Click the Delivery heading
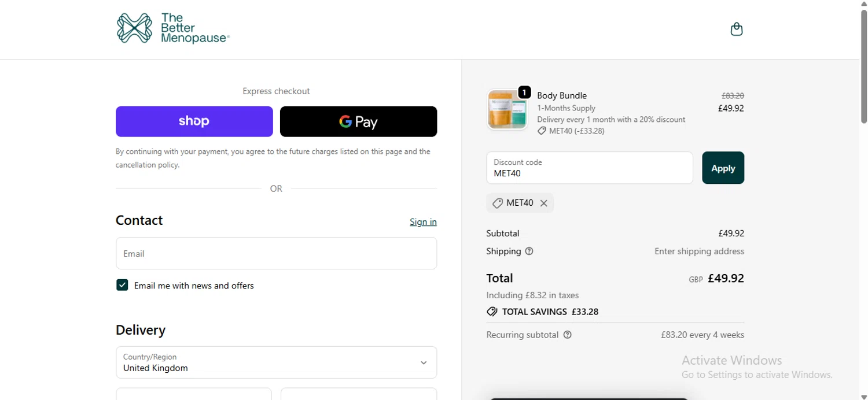Viewport: 868px width, 400px height. pyautogui.click(x=141, y=330)
